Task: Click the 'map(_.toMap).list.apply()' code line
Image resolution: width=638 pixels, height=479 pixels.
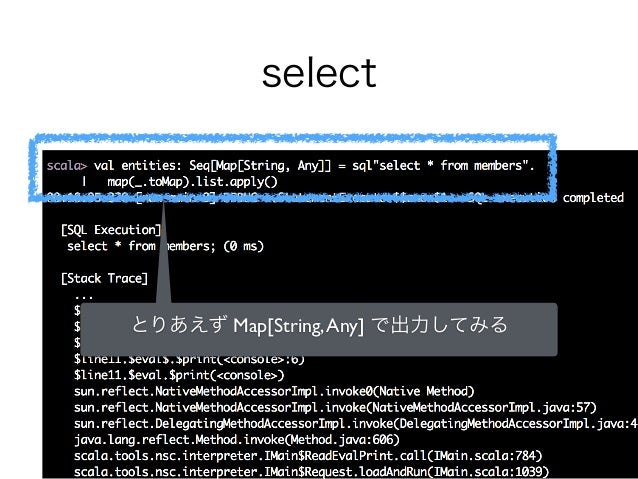Action: pyautogui.click(x=192, y=182)
